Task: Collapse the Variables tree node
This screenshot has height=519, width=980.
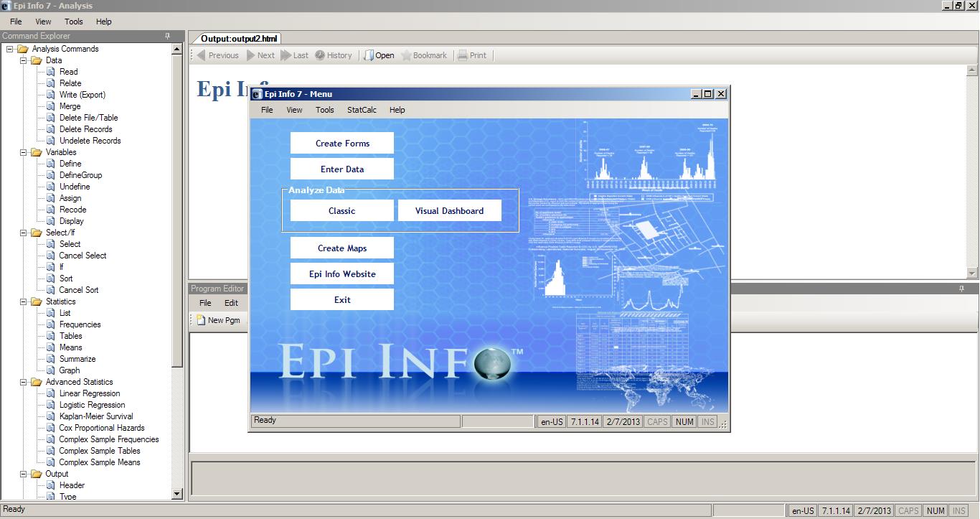Action: click(24, 152)
